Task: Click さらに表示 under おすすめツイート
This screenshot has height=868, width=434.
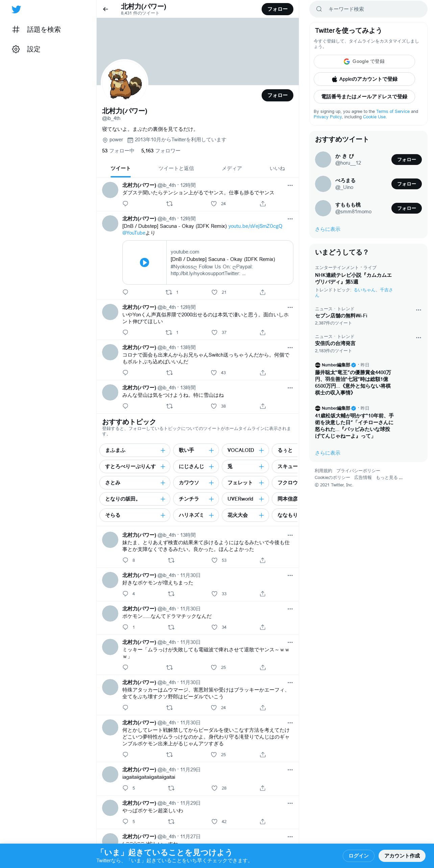Action: click(328, 229)
